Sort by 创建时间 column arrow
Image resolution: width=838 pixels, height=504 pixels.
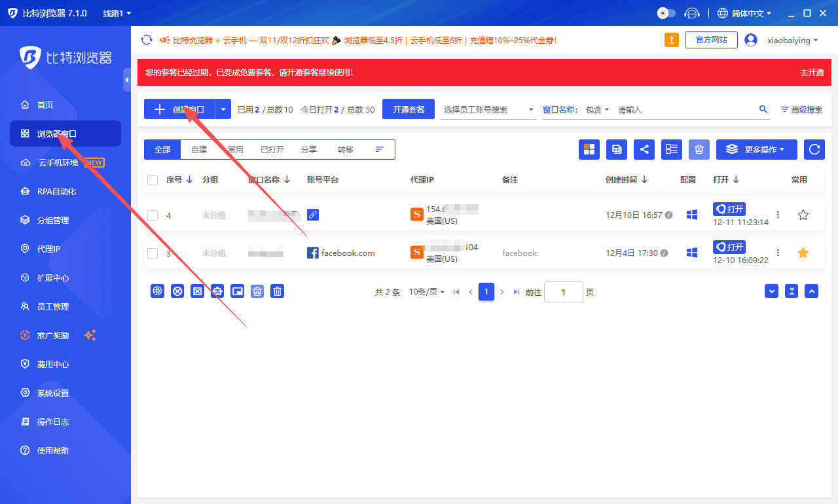point(644,179)
